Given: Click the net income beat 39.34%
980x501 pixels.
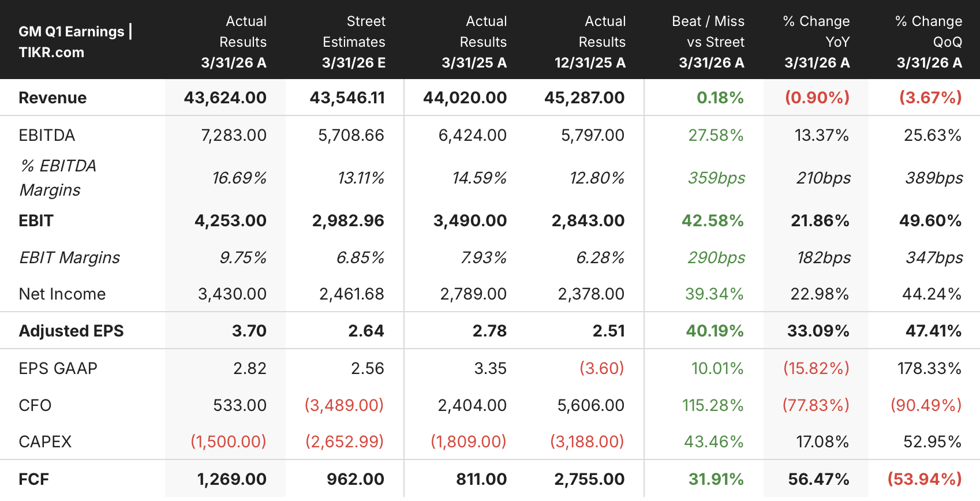Looking at the screenshot, I should click(715, 294).
